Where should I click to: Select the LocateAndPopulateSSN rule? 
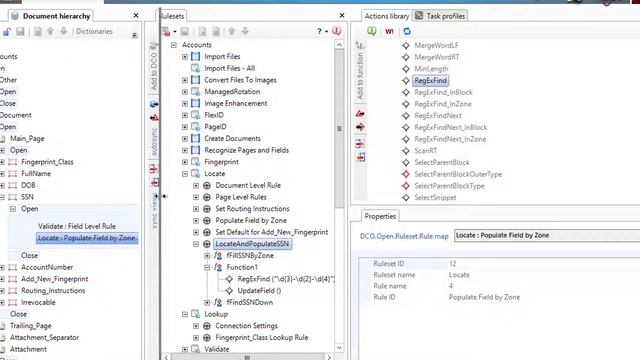pyautogui.click(x=252, y=244)
